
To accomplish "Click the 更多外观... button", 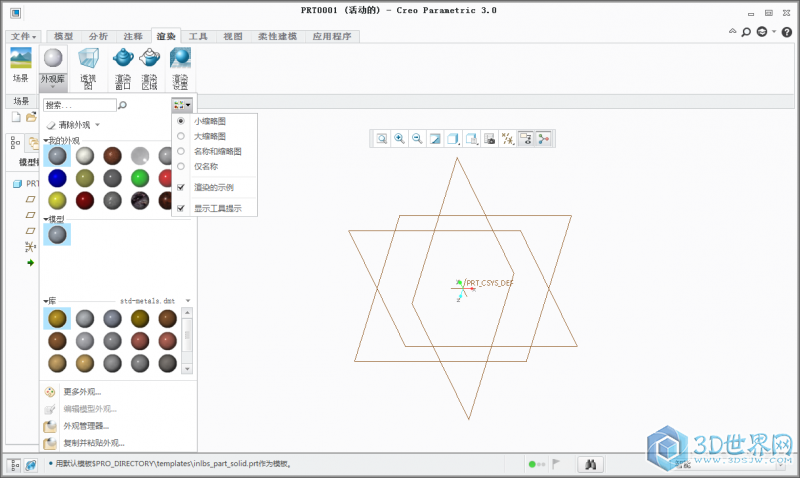I will click(82, 392).
